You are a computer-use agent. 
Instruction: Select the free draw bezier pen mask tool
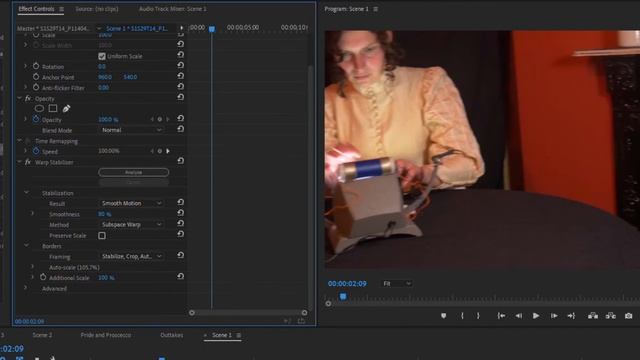(x=66, y=109)
